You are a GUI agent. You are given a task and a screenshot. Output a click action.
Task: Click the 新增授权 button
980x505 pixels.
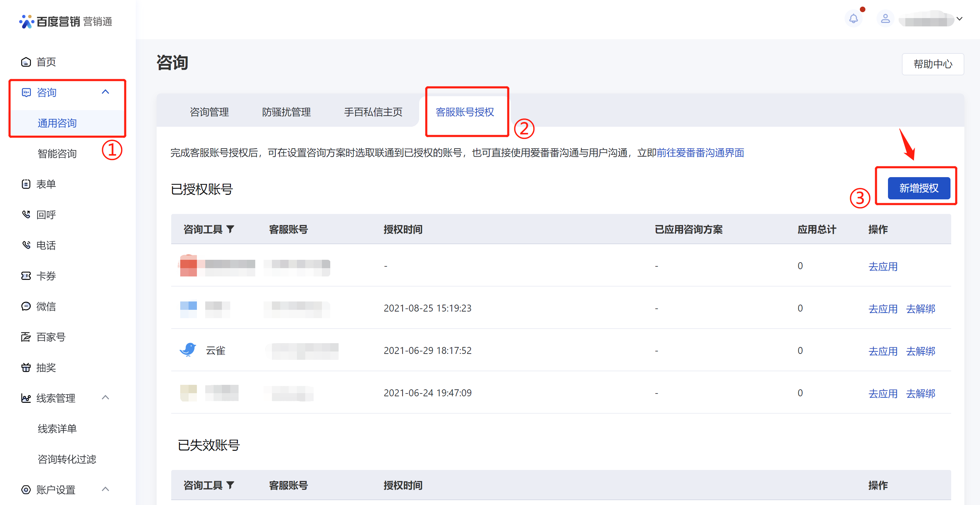(x=920, y=188)
